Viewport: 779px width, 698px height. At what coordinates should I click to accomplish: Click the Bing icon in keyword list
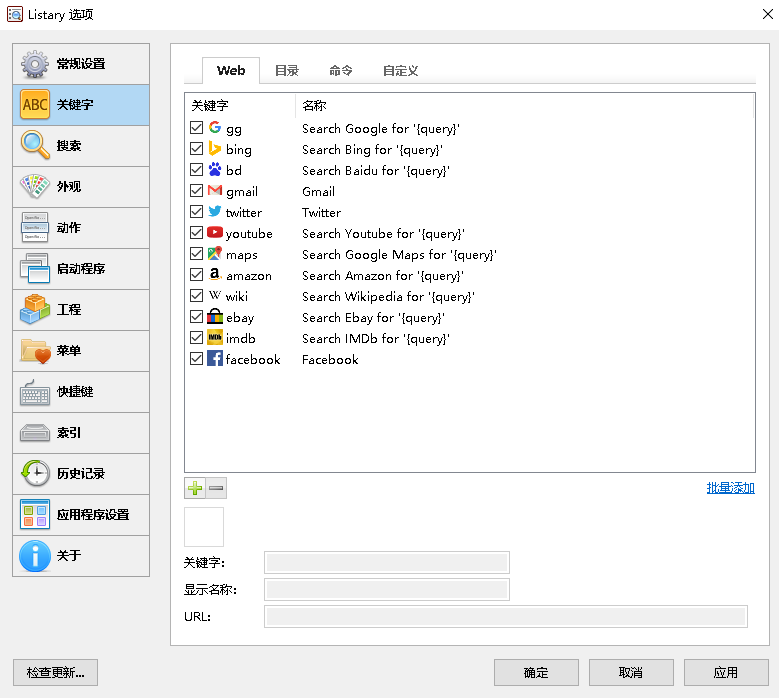[215, 149]
